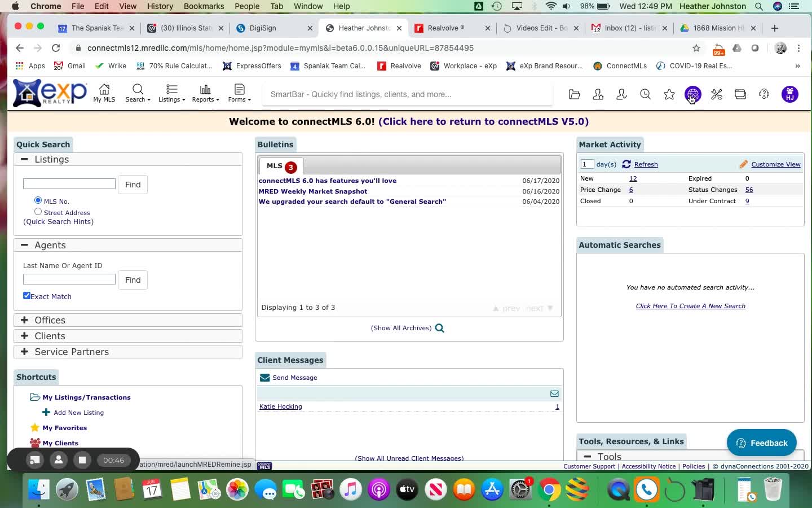The width and height of the screenshot is (812, 508).
Task: Bookmark this page with star icon
Action: pyautogui.click(x=696, y=48)
